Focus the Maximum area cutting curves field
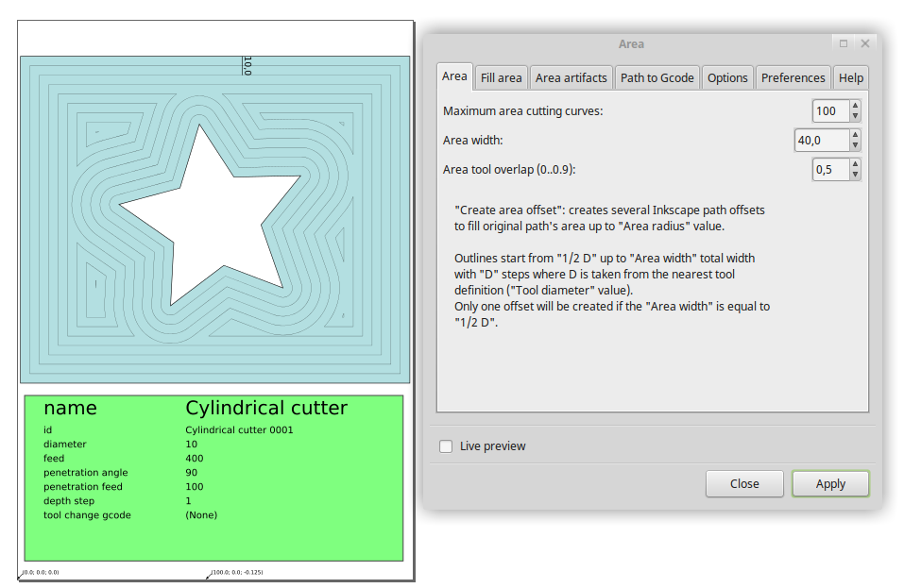Image resolution: width=904 pixels, height=588 pixels. (x=828, y=111)
